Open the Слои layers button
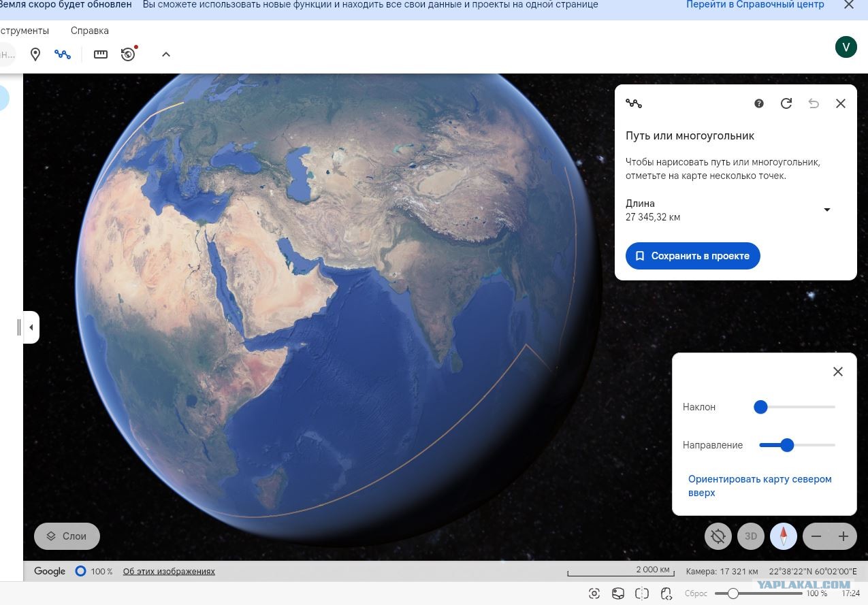868x605 pixels. coord(67,536)
